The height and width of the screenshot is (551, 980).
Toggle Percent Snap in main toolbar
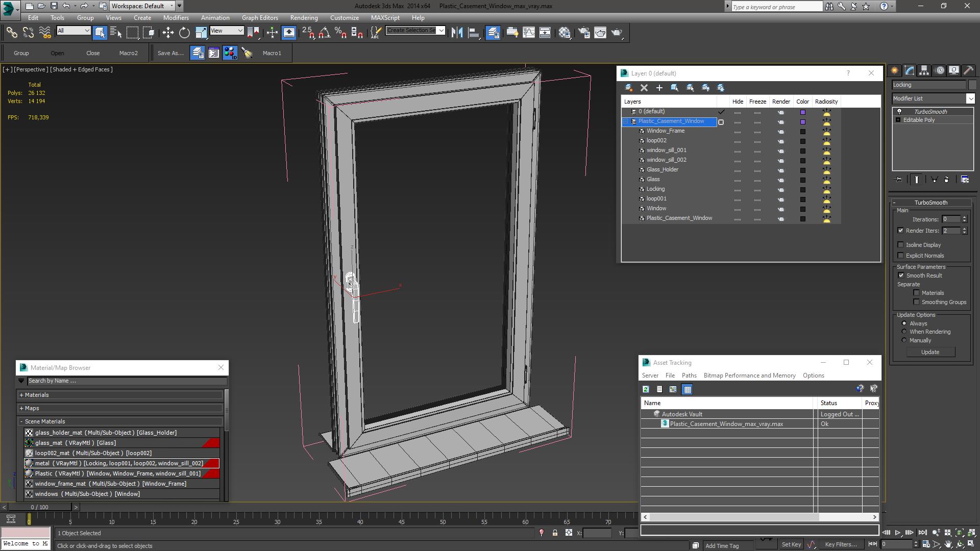tap(340, 33)
